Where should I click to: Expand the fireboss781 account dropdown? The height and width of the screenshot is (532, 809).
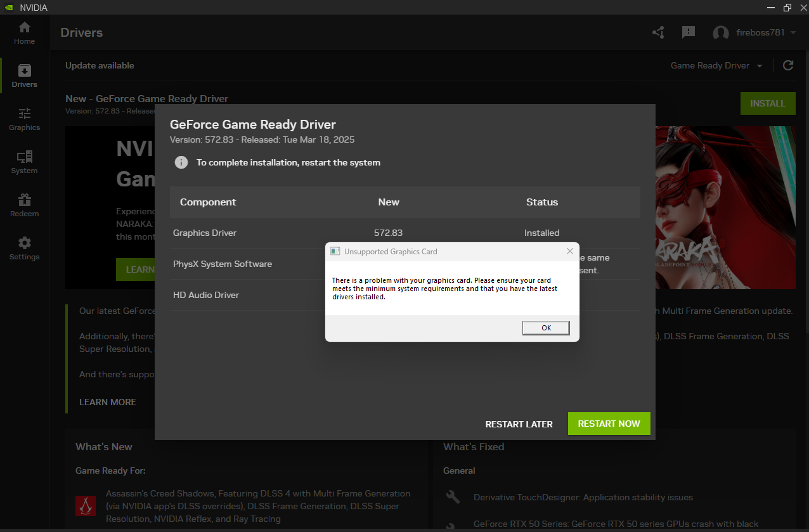pyautogui.click(x=766, y=33)
